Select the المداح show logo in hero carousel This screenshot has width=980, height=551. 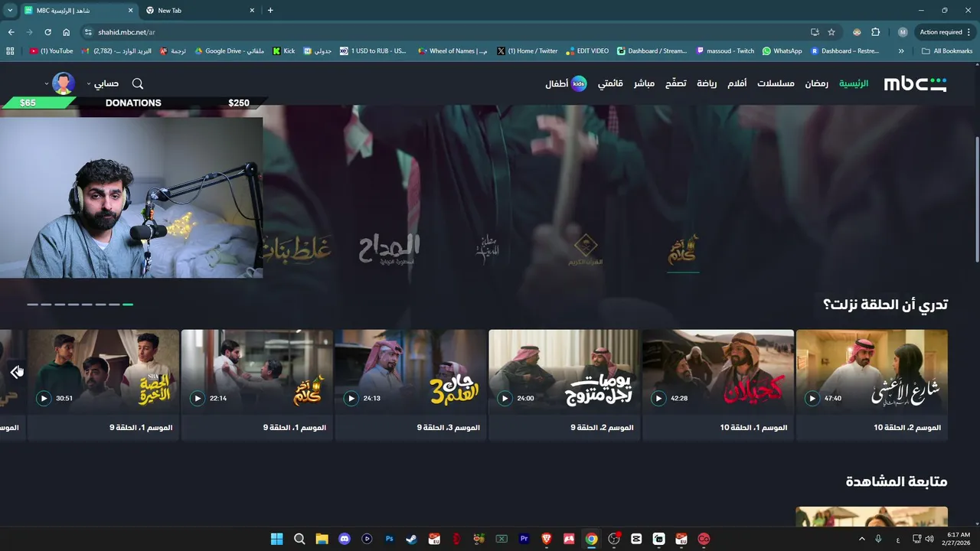tap(390, 249)
